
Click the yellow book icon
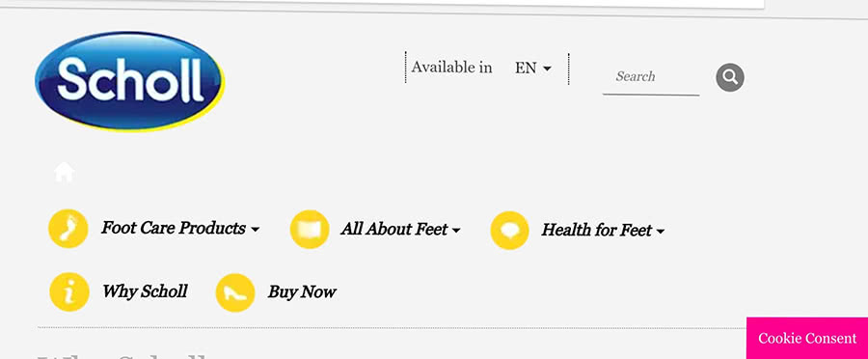[x=310, y=229]
